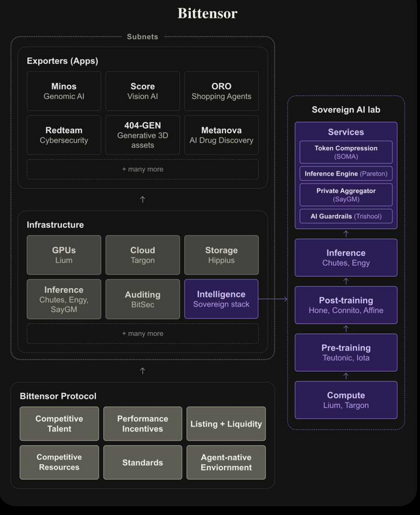Click the Bittensor title

click(x=208, y=14)
